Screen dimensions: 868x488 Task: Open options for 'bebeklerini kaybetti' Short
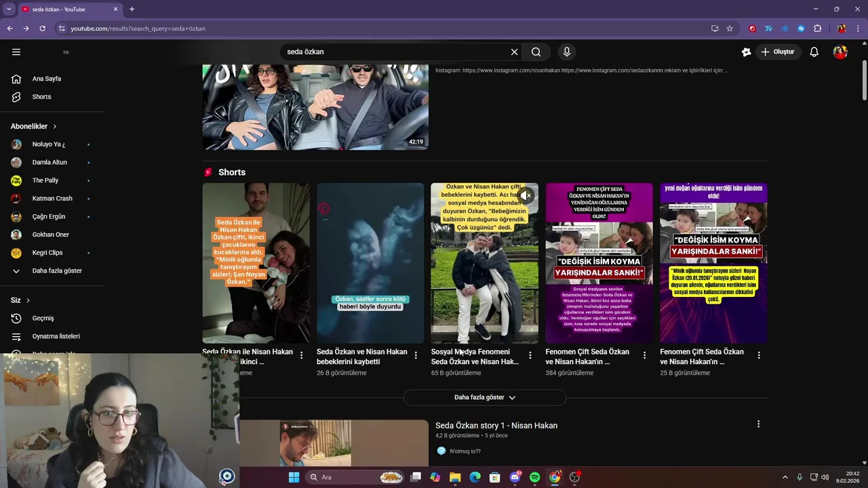pos(416,355)
